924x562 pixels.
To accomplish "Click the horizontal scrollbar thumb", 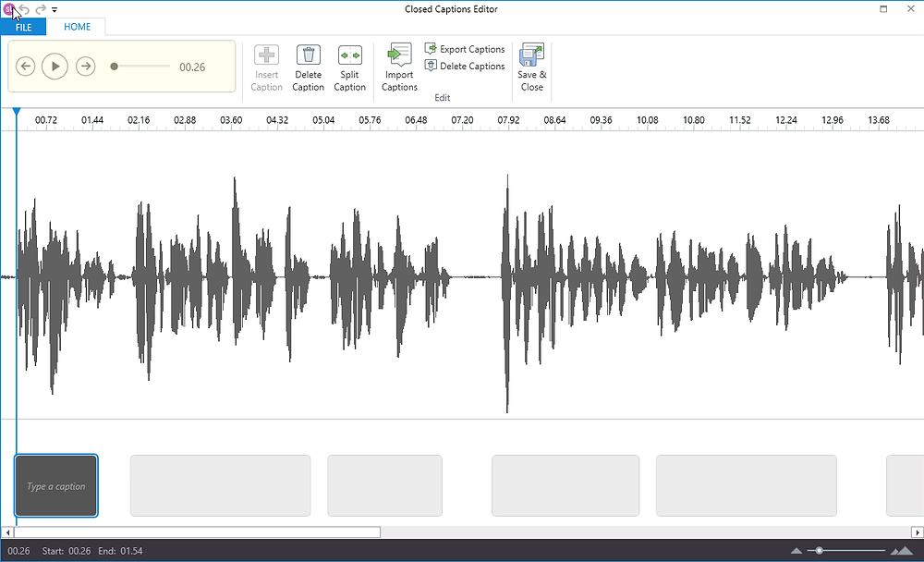I will 197,532.
